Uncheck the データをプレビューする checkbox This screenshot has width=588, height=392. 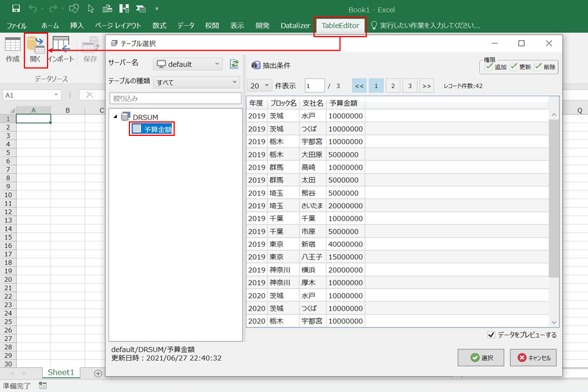492,335
